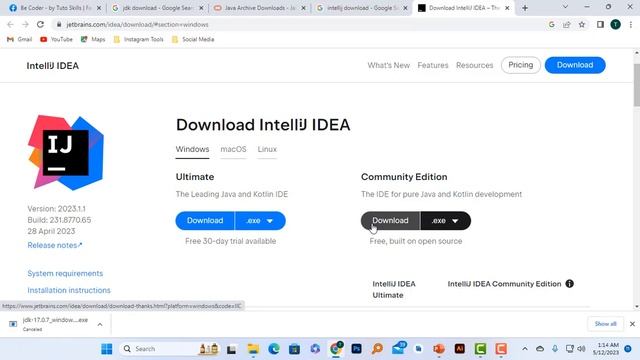640x360 pixels.
Task: Open the Windows Start menu
Action: tap(107, 349)
